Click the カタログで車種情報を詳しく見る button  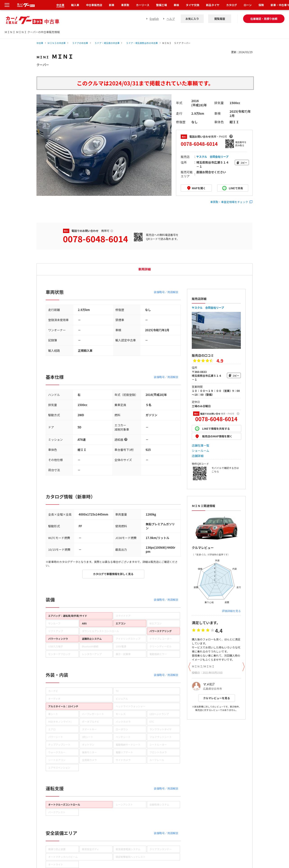(x=113, y=574)
